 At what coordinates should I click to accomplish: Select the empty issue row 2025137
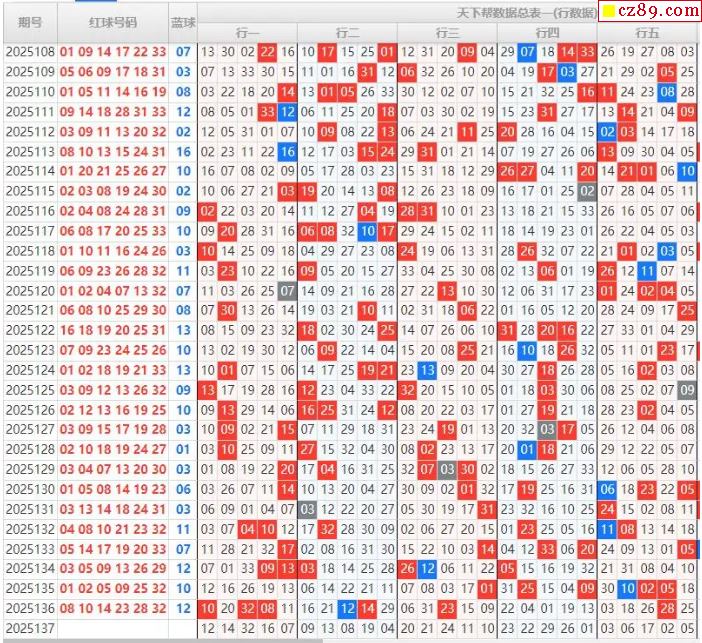29,628
